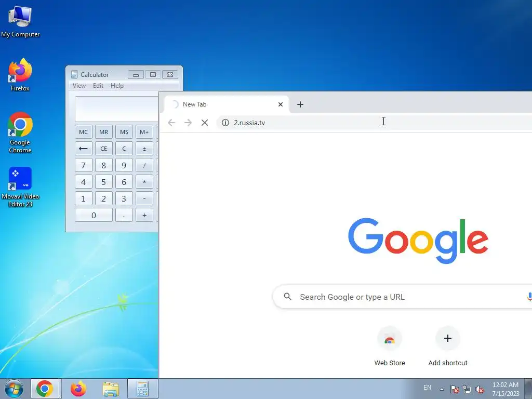
Task: Click Calculator backspace arrow button
Action: [84, 149]
